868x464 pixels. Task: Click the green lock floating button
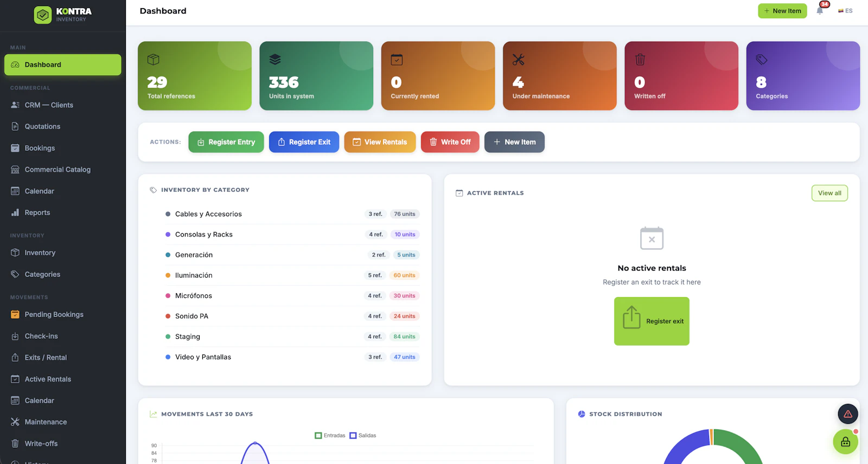pos(845,442)
